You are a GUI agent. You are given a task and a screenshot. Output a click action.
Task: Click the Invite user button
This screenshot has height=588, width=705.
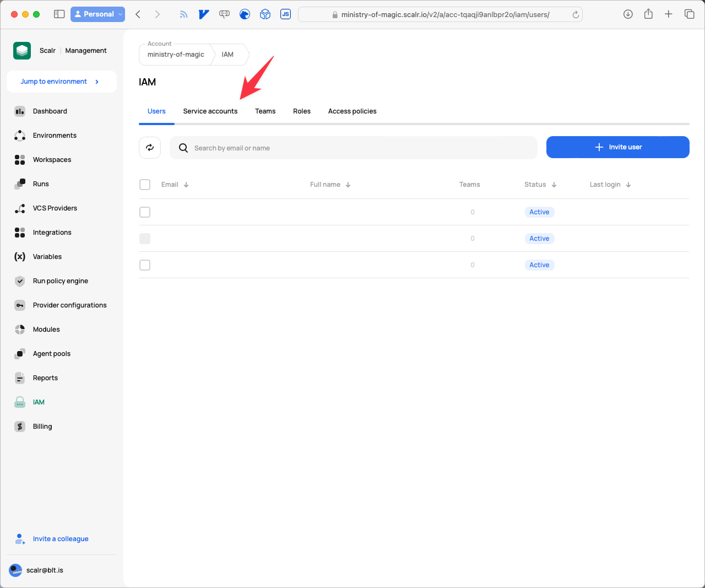coord(618,147)
